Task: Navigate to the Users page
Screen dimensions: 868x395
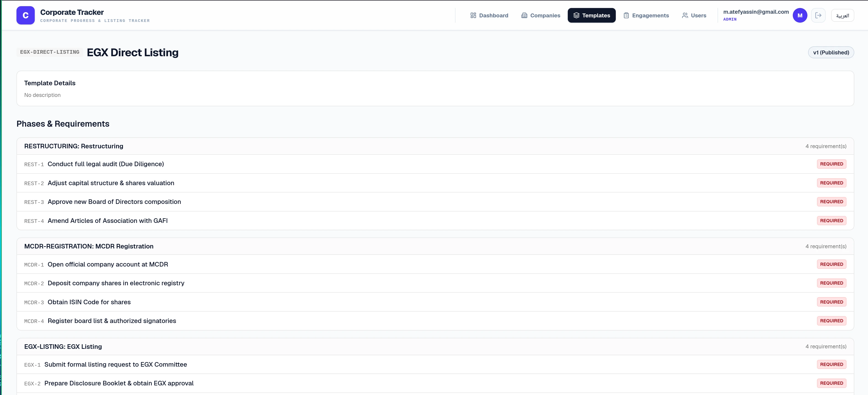Action: (x=694, y=16)
